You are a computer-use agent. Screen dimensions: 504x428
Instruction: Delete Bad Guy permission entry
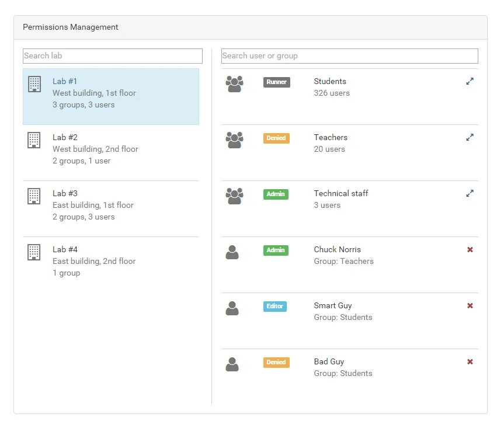tap(470, 362)
